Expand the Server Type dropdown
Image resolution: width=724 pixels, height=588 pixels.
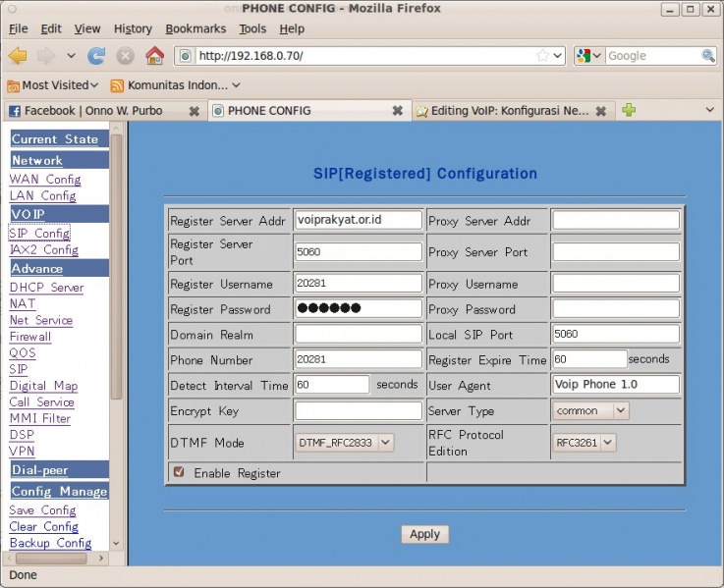tap(590, 411)
